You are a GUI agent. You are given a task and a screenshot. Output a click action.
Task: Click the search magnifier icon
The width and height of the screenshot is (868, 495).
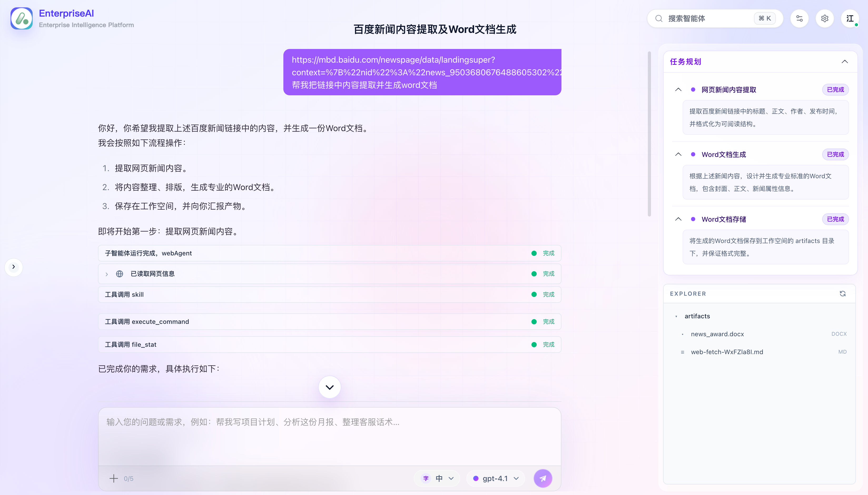659,18
